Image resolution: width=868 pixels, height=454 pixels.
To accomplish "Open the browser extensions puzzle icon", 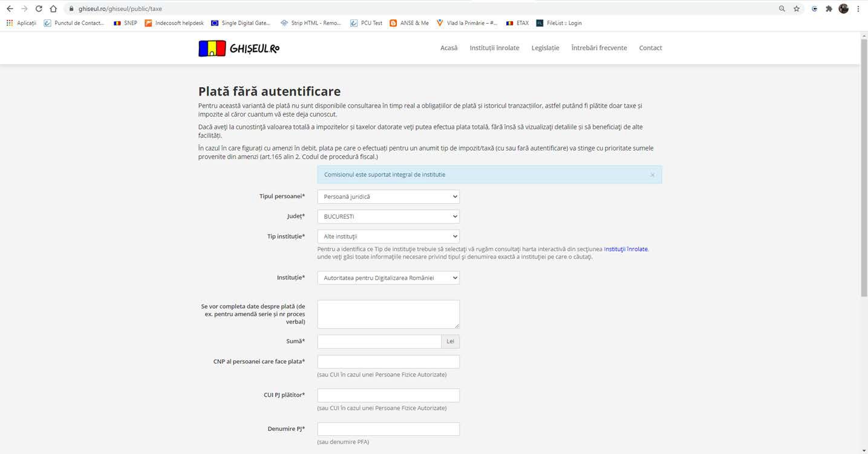I will 829,8.
